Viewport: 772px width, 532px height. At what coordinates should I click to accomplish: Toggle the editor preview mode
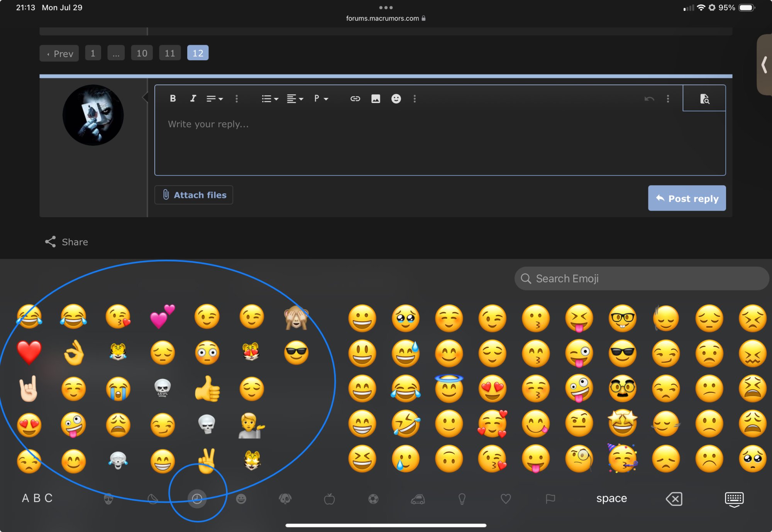[704, 99]
